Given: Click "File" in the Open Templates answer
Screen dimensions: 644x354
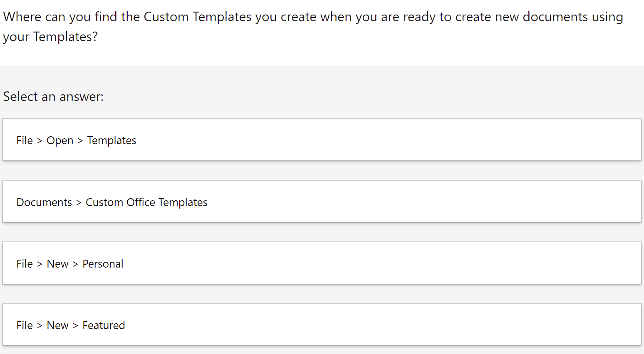Looking at the screenshot, I should [x=25, y=140].
